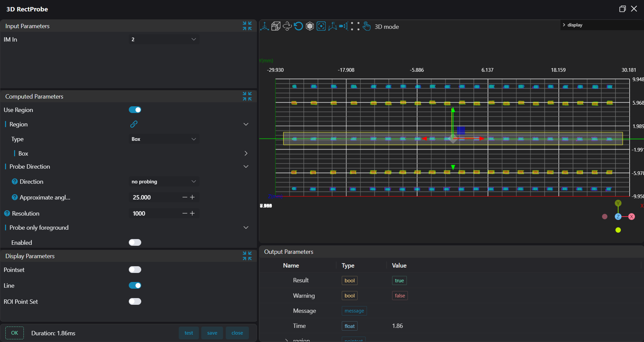Increase the Resolution value with plus

193,213
